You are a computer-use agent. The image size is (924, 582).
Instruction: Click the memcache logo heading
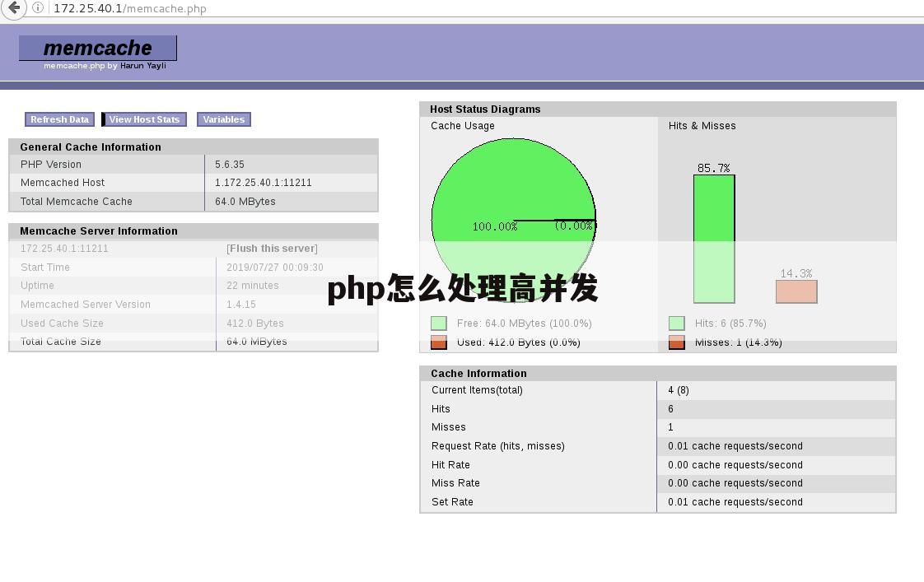coord(98,48)
